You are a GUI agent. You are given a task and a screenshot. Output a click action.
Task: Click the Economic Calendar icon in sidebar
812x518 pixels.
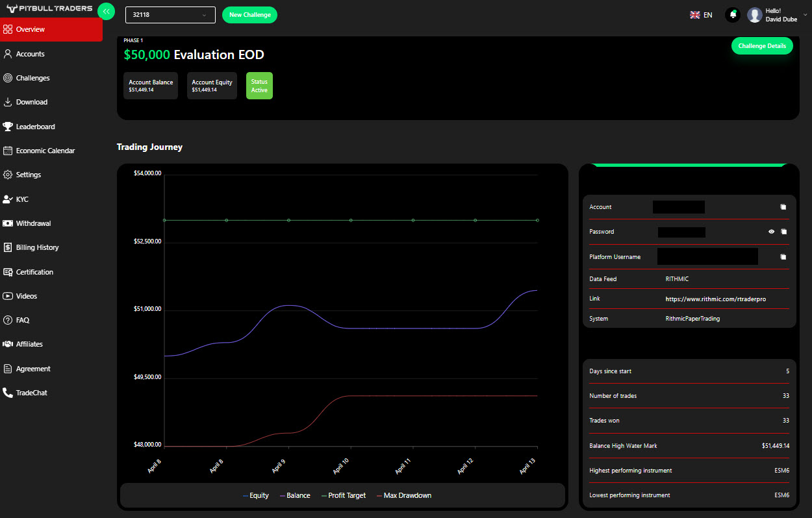click(x=8, y=151)
